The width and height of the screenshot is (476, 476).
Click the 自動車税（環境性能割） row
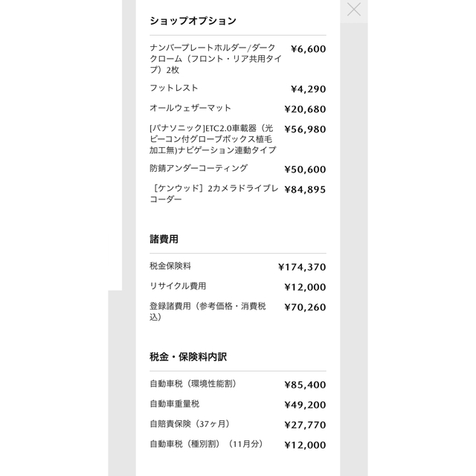pyautogui.click(x=238, y=385)
